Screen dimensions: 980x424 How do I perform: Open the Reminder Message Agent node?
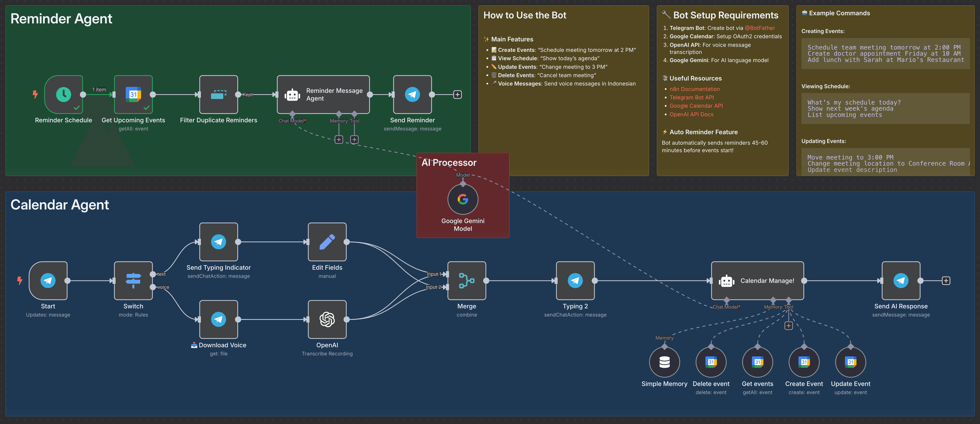[323, 94]
